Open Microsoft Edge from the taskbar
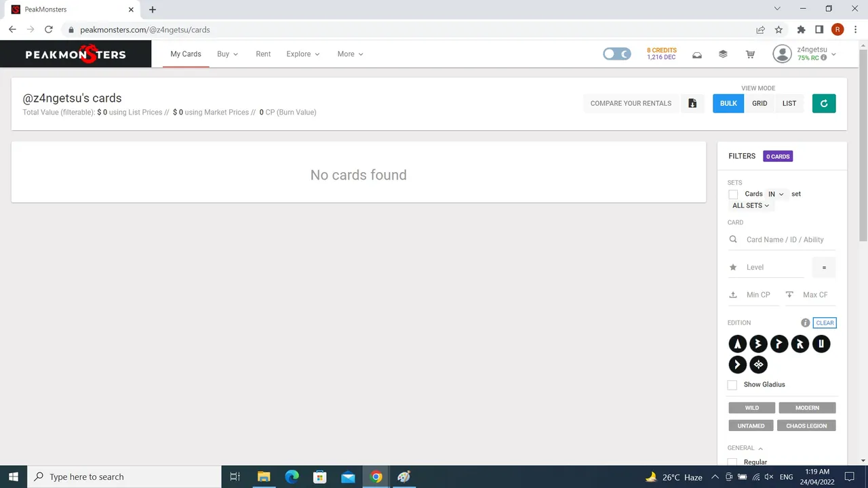This screenshot has height=488, width=868. [x=292, y=476]
